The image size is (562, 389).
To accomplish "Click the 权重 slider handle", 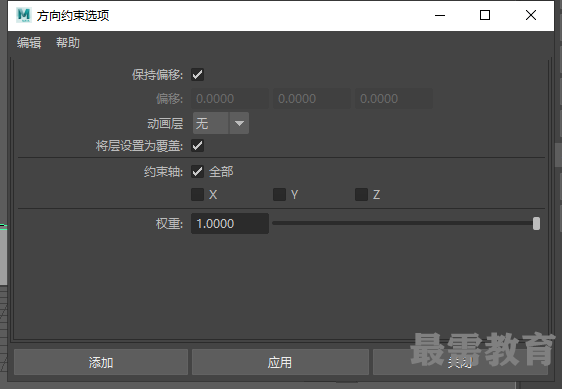I will pyautogui.click(x=536, y=223).
